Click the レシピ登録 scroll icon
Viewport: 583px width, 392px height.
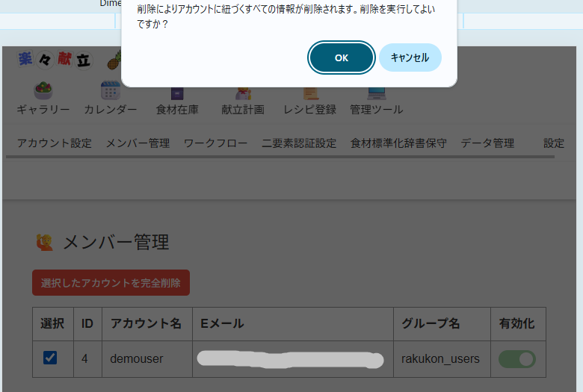coord(310,93)
